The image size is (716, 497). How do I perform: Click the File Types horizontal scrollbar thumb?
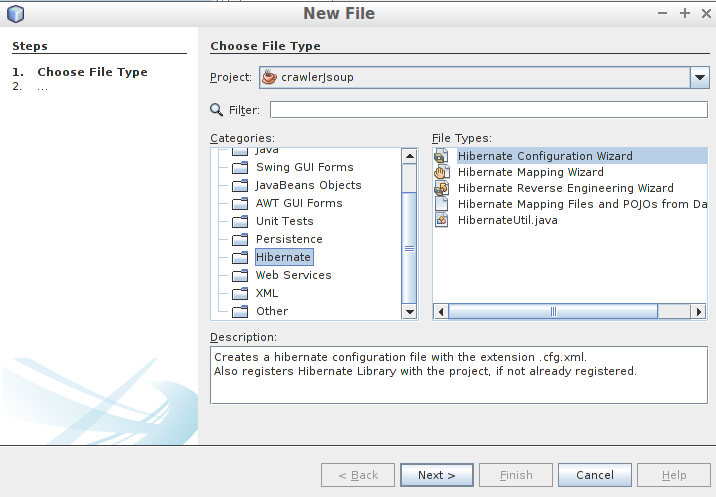coord(553,312)
